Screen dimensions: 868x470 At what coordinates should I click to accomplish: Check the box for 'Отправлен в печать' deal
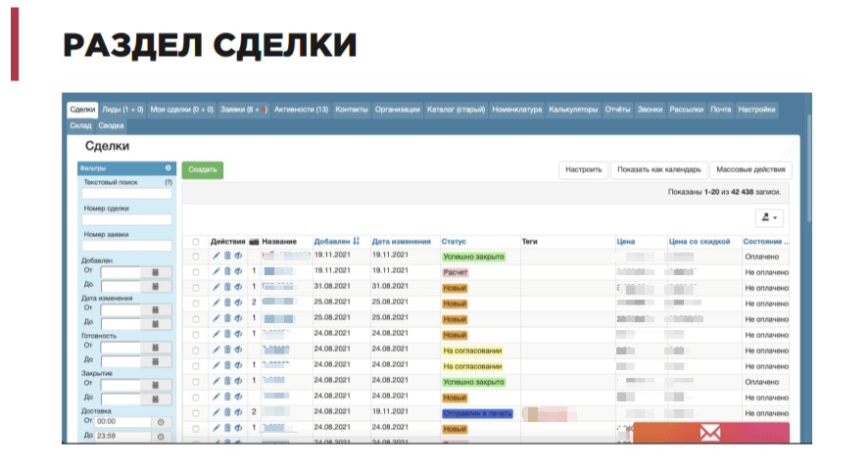(195, 413)
